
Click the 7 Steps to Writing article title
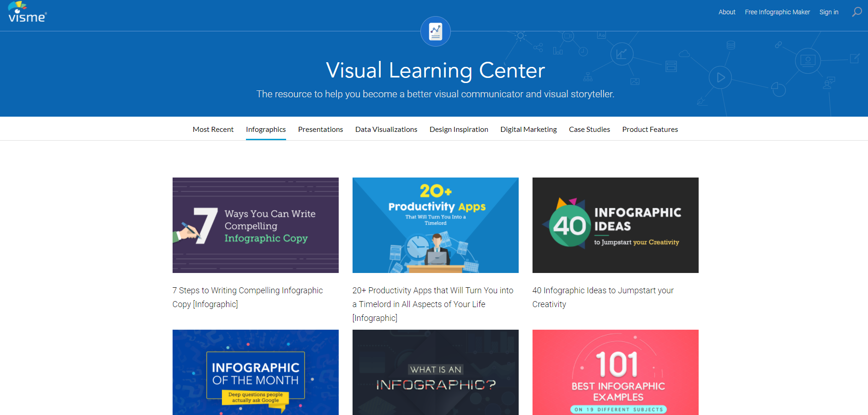tap(248, 297)
